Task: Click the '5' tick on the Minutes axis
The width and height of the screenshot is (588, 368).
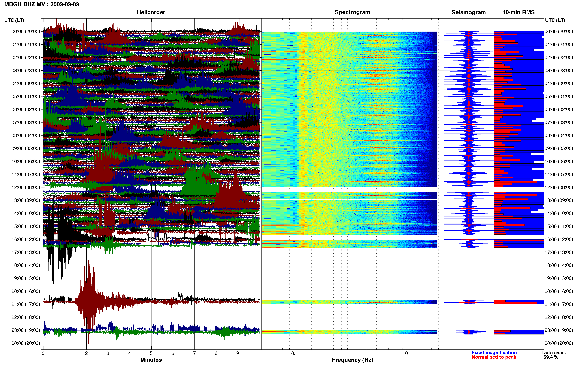Action: pyautogui.click(x=151, y=353)
